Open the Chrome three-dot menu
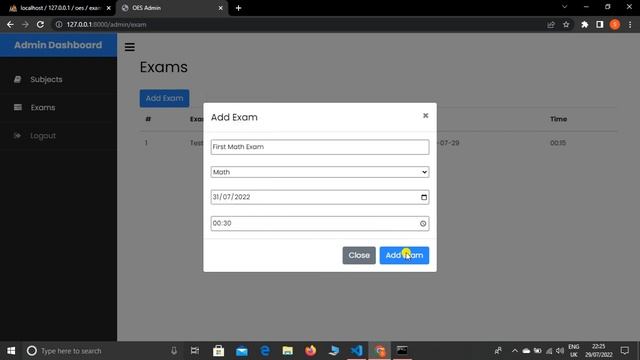Screen dimensions: 640x360 tap(630, 24)
